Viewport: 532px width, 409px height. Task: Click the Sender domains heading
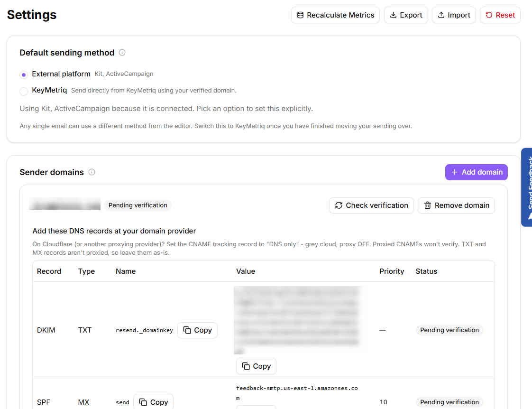coord(52,172)
